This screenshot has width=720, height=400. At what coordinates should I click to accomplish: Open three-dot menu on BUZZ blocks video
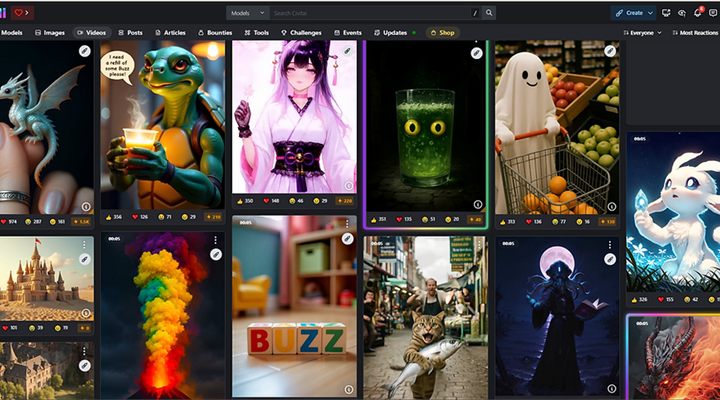(x=347, y=224)
